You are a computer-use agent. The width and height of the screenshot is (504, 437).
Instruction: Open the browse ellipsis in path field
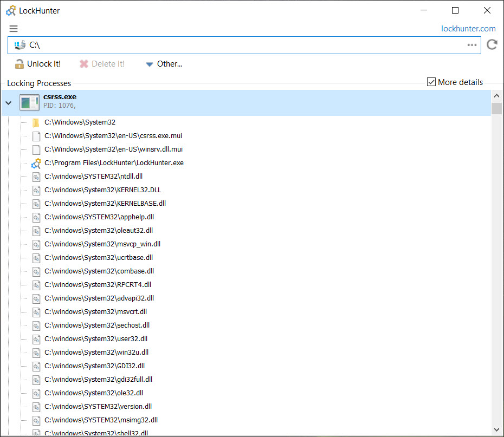tap(472, 45)
